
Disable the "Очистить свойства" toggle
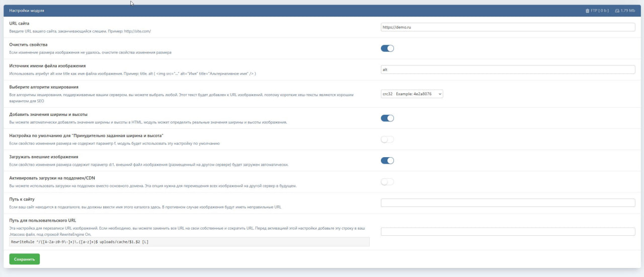[387, 48]
